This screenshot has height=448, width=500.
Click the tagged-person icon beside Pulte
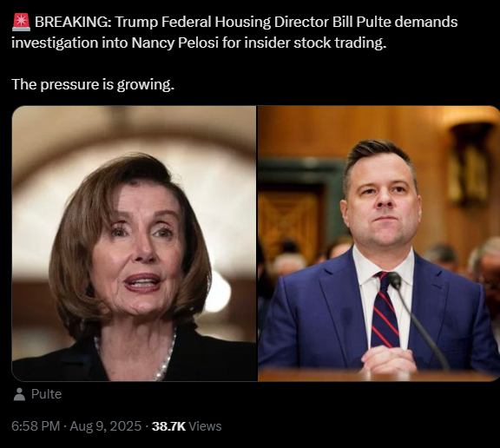click(19, 394)
